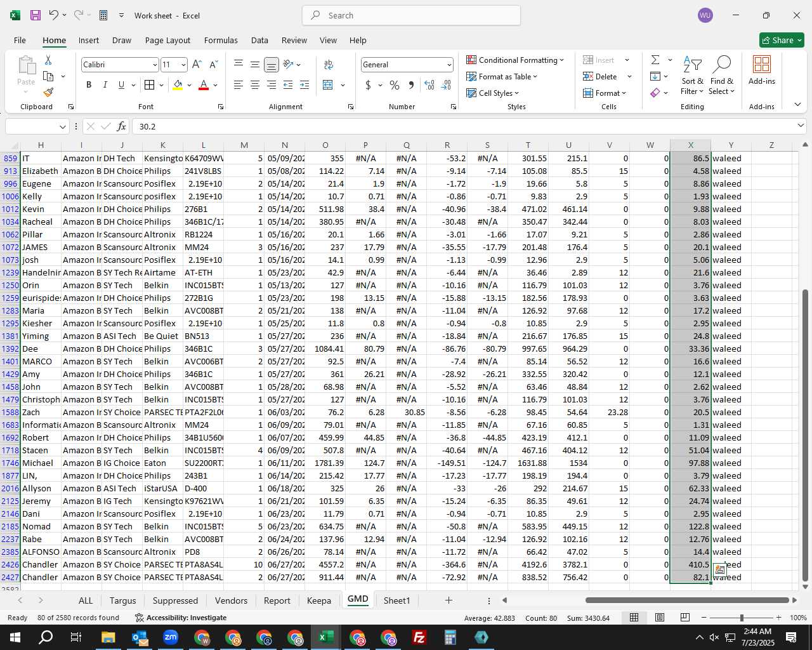This screenshot has height=650, width=812.
Task: Switch to the Page Layout tab
Action: [167, 40]
